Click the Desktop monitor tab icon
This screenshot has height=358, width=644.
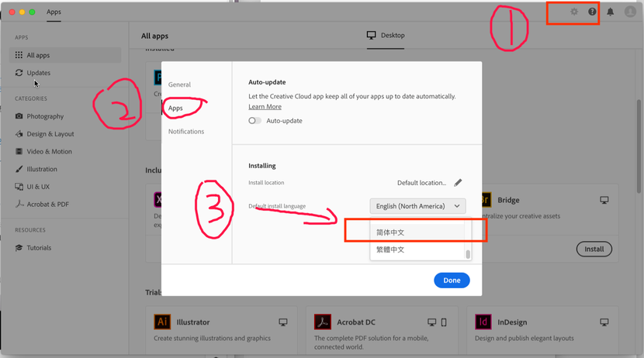coord(372,35)
